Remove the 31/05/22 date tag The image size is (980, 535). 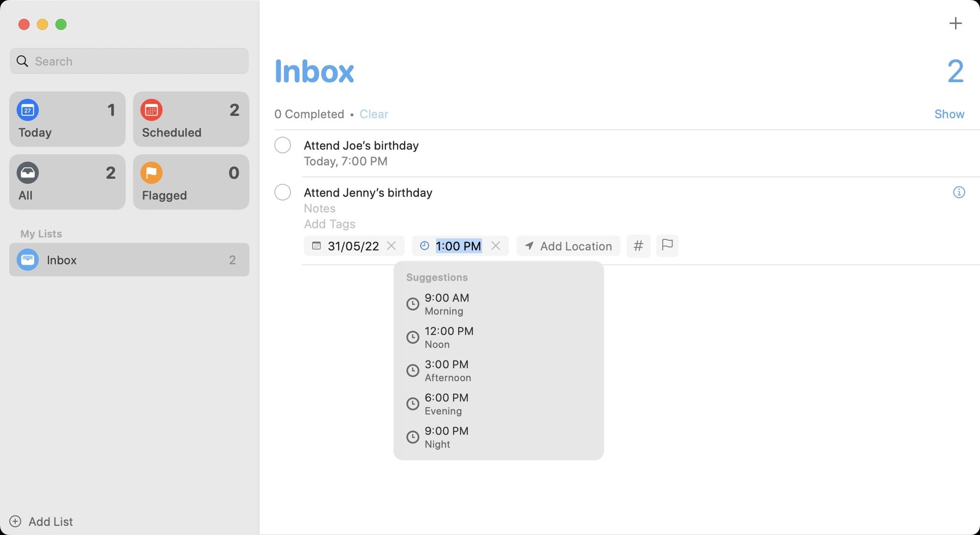click(x=391, y=246)
